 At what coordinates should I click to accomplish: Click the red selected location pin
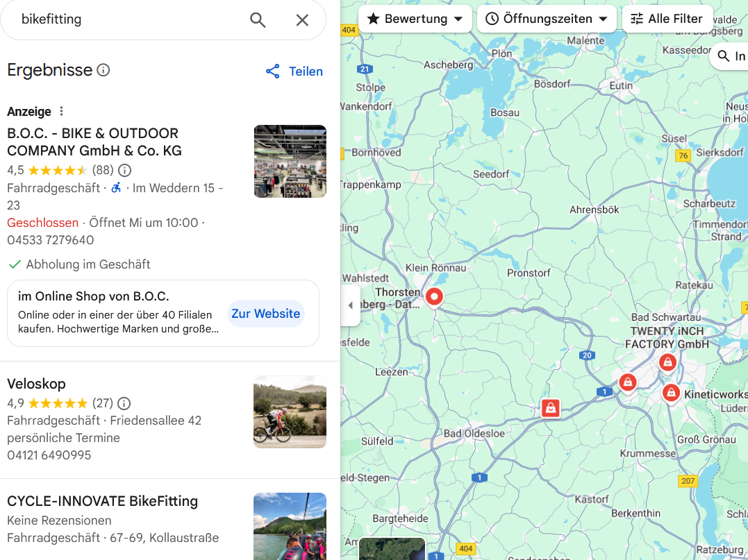434,298
